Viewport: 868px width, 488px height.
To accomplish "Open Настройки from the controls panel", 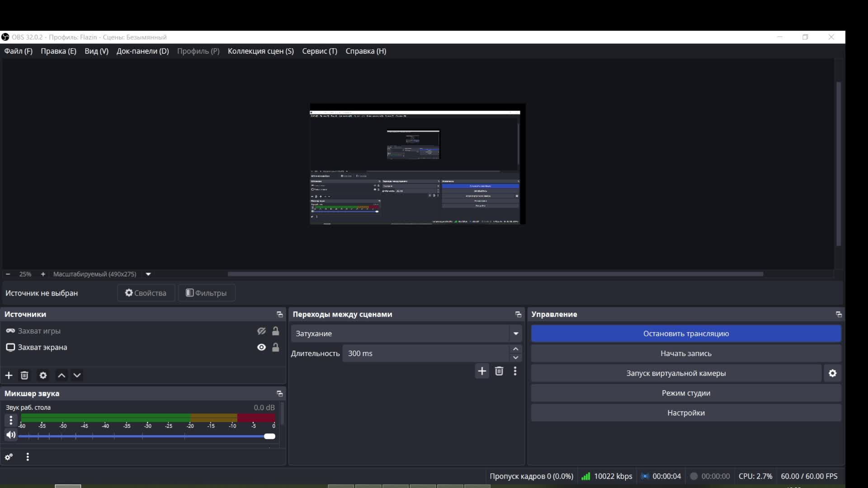I will click(685, 413).
